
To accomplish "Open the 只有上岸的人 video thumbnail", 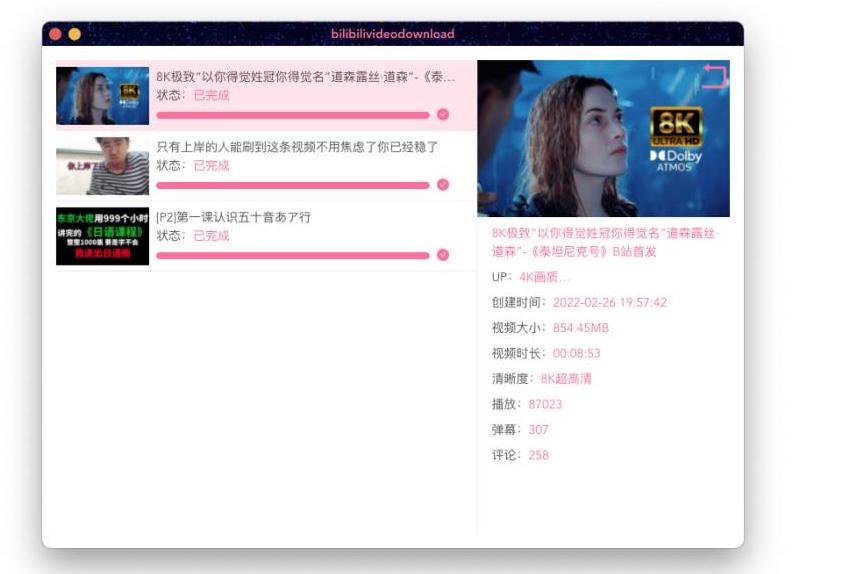I will pyautogui.click(x=102, y=166).
